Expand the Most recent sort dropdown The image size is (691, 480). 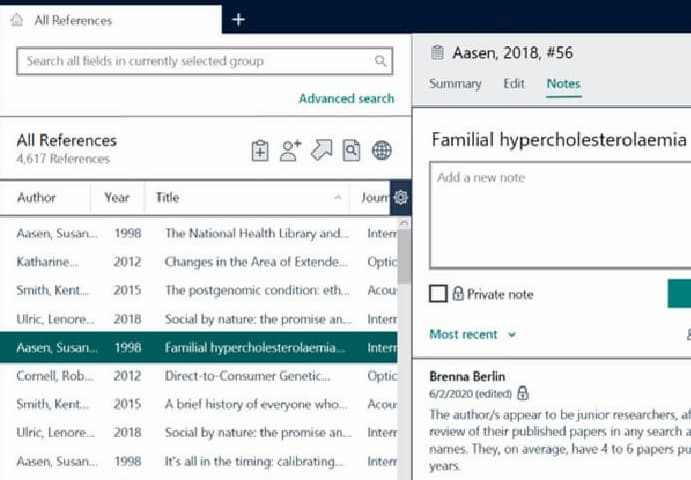(472, 335)
